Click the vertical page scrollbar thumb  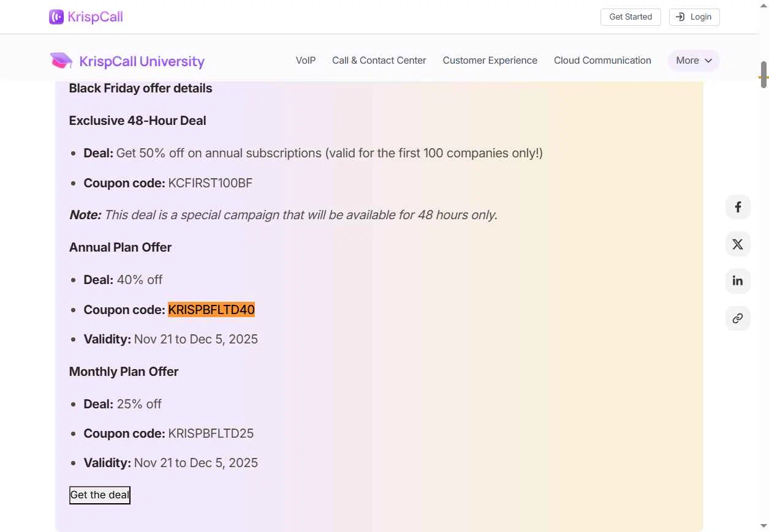point(763,75)
